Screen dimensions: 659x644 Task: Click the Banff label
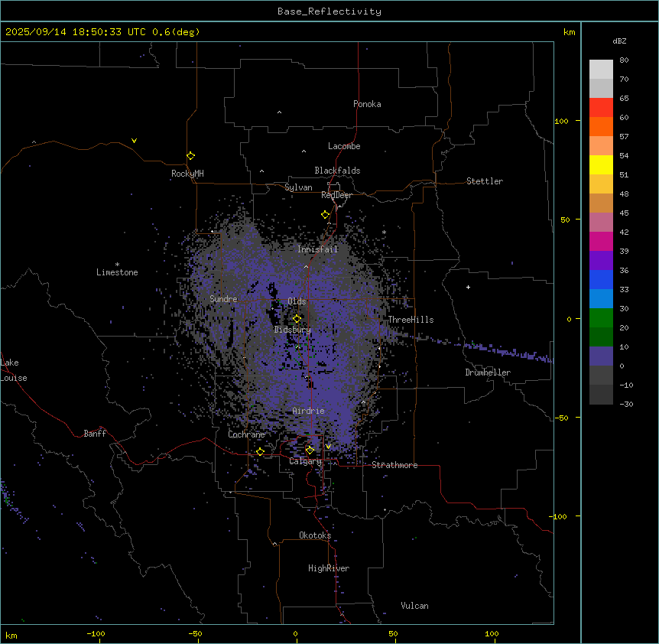[x=95, y=434]
